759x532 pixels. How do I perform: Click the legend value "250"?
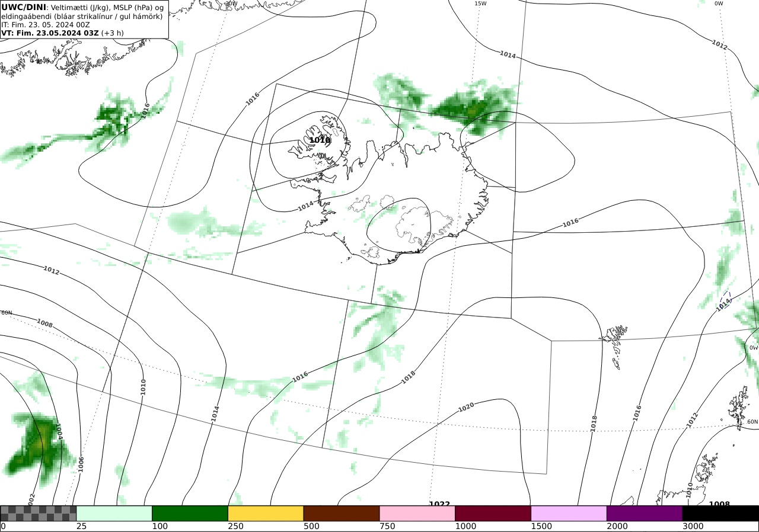pyautogui.click(x=236, y=526)
